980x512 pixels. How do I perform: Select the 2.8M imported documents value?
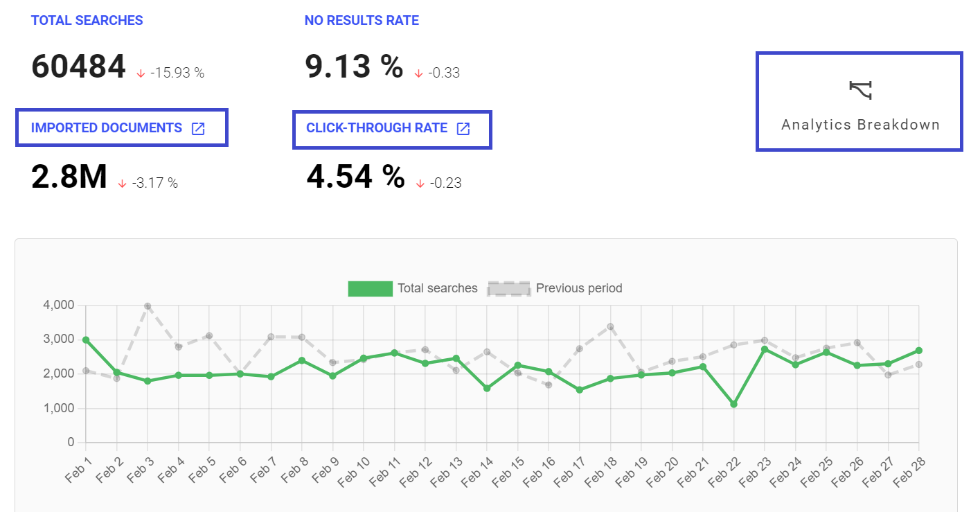pos(69,177)
